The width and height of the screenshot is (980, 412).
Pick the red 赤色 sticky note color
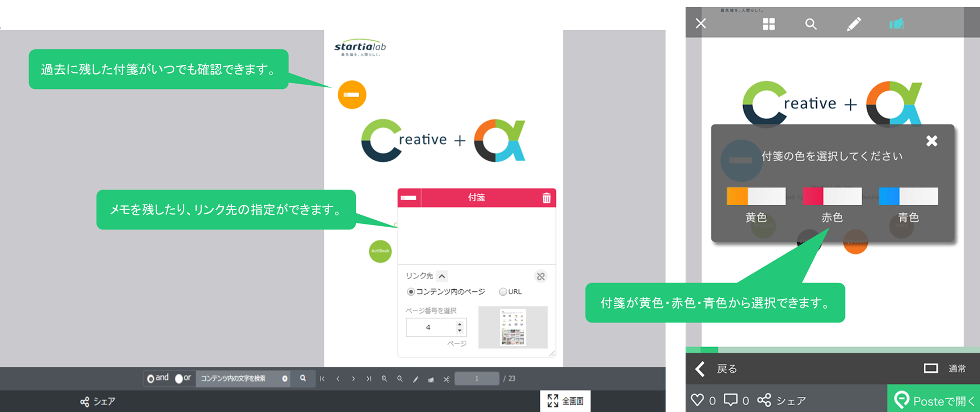[831, 197]
